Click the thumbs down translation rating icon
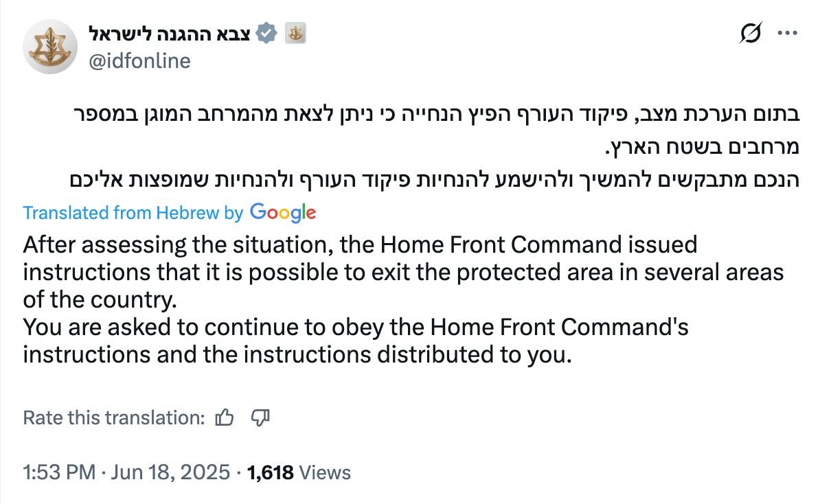 click(x=260, y=417)
